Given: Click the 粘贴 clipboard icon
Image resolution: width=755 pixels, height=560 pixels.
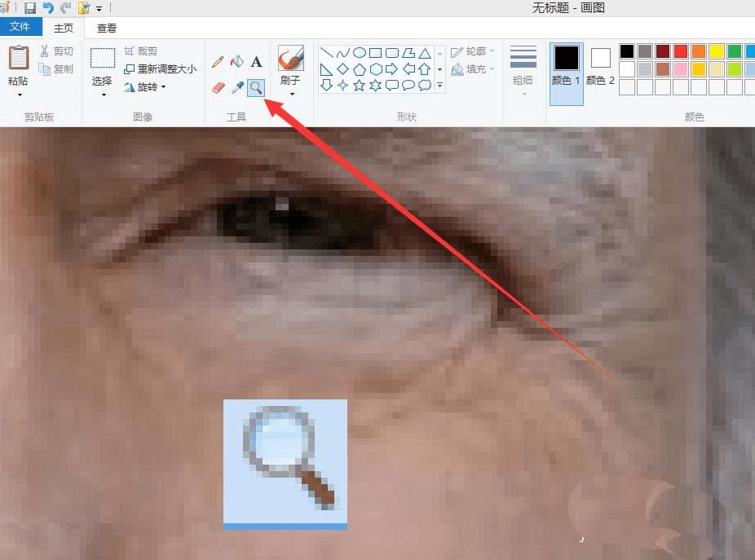Looking at the screenshot, I should (x=19, y=59).
